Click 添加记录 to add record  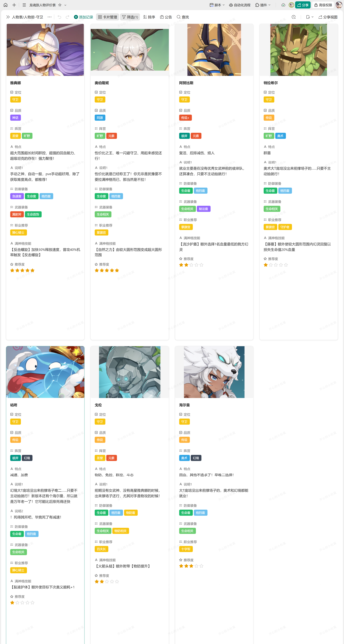tap(84, 17)
